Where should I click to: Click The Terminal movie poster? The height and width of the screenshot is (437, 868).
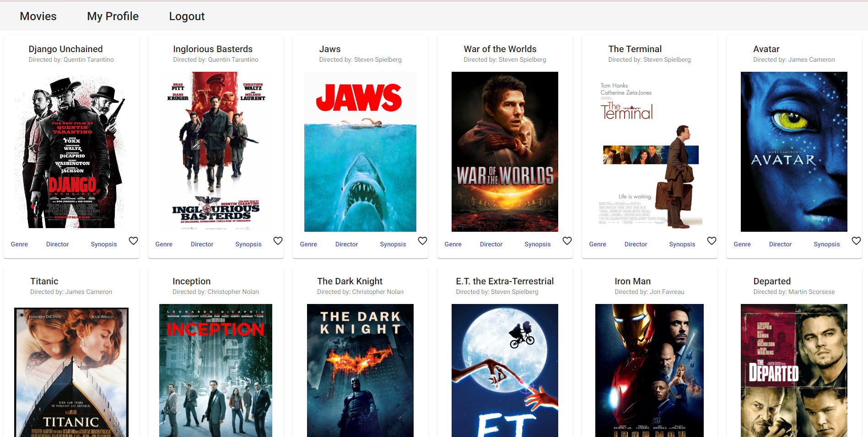[649, 152]
